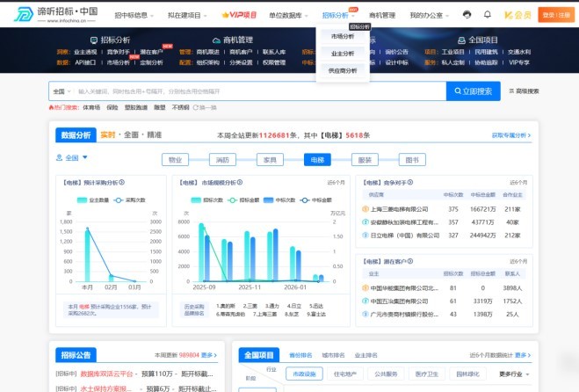Screen dimensions: 579x392
Task: Select 业主分析 from the open menu
Action: coord(343,54)
